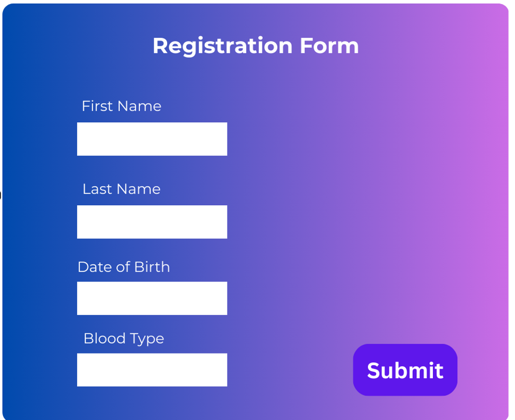Click the word Form in the title
This screenshot has width=515, height=420.
(329, 46)
